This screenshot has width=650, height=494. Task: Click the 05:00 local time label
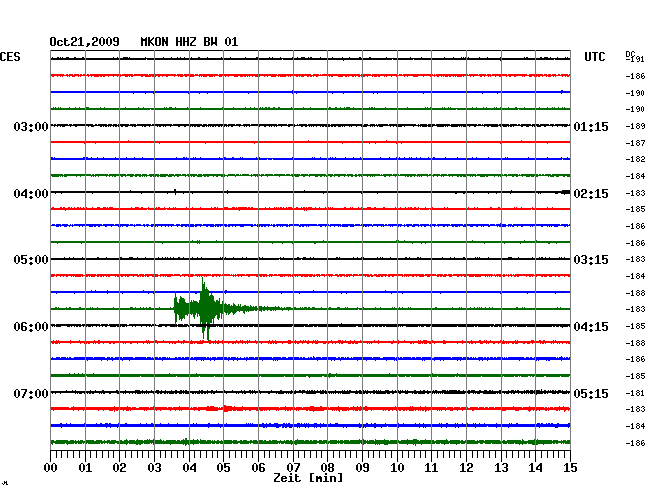click(31, 260)
